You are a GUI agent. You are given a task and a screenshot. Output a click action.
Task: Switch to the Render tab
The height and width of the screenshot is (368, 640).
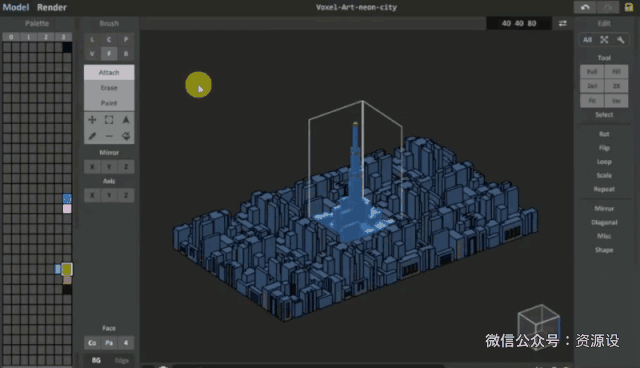click(52, 7)
